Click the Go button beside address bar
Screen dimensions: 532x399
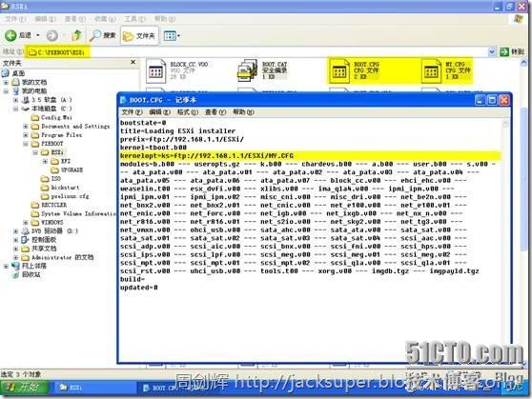(512, 51)
